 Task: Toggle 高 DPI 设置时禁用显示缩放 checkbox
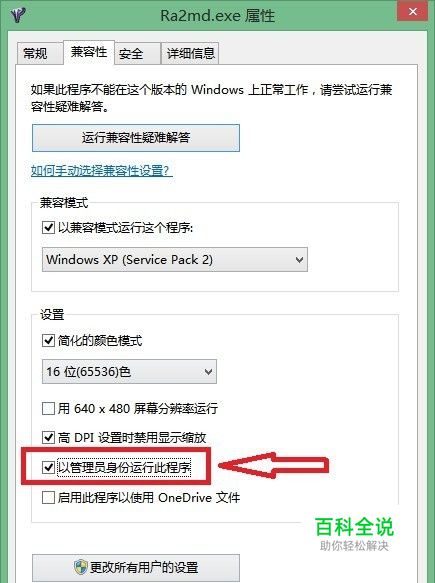[48, 437]
